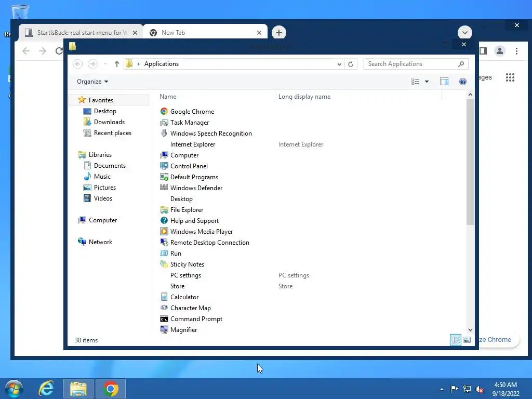Open Chrome three-dot menu
This screenshot has width=532, height=399.
tap(516, 51)
